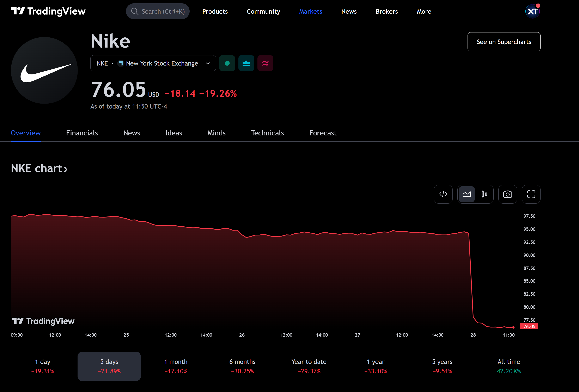The height and width of the screenshot is (392, 579).
Task: Open the crown premium icon
Action: click(x=246, y=63)
